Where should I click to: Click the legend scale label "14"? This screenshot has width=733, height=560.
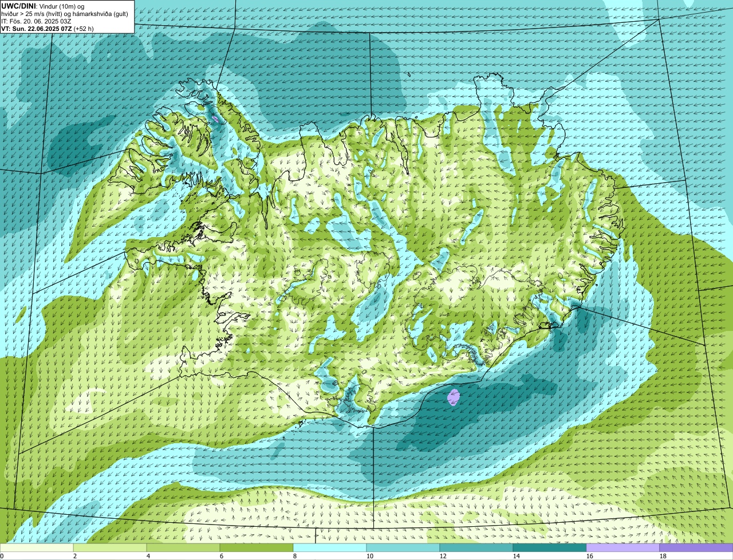[517, 556]
